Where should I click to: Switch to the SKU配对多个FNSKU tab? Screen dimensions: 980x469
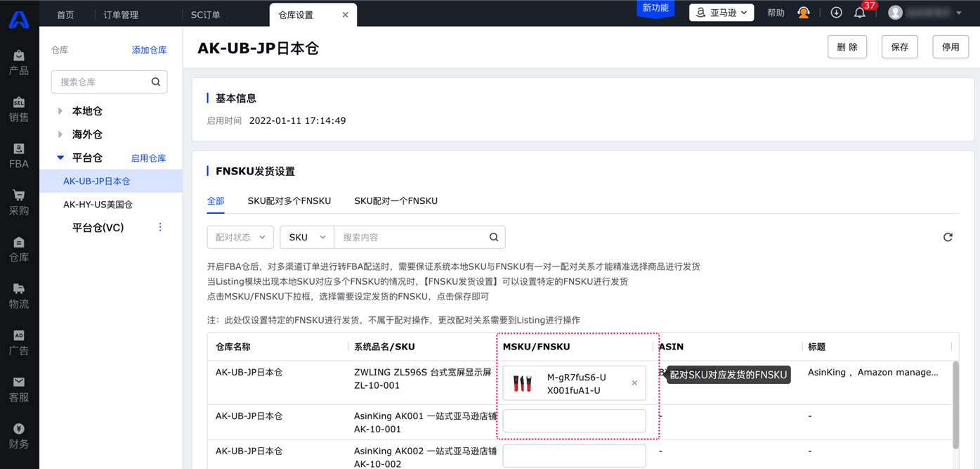(289, 201)
